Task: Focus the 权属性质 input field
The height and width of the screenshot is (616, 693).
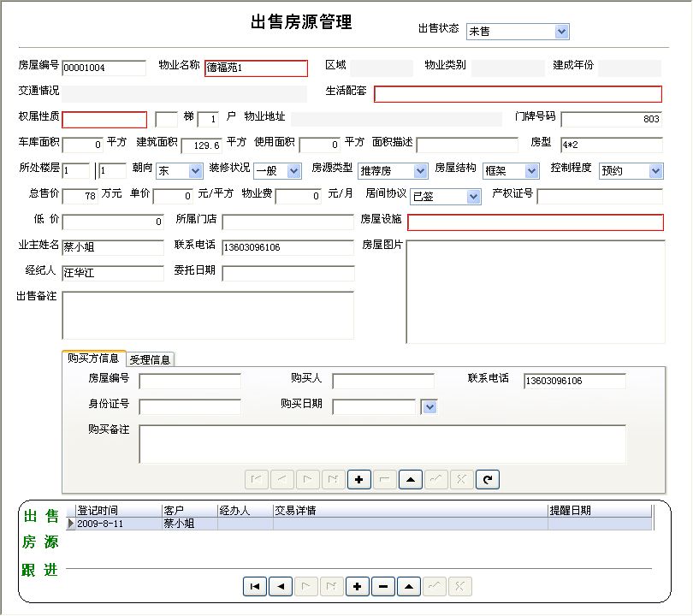Action: coord(104,120)
